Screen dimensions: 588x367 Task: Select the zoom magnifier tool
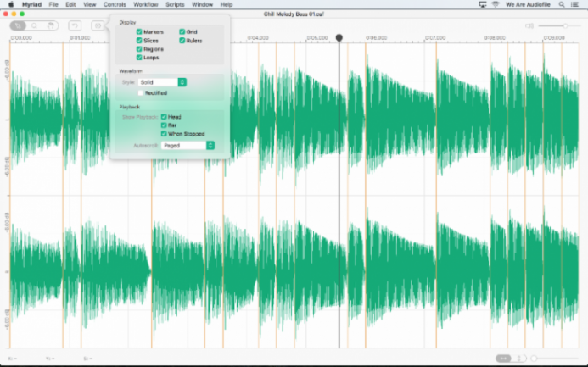36,25
